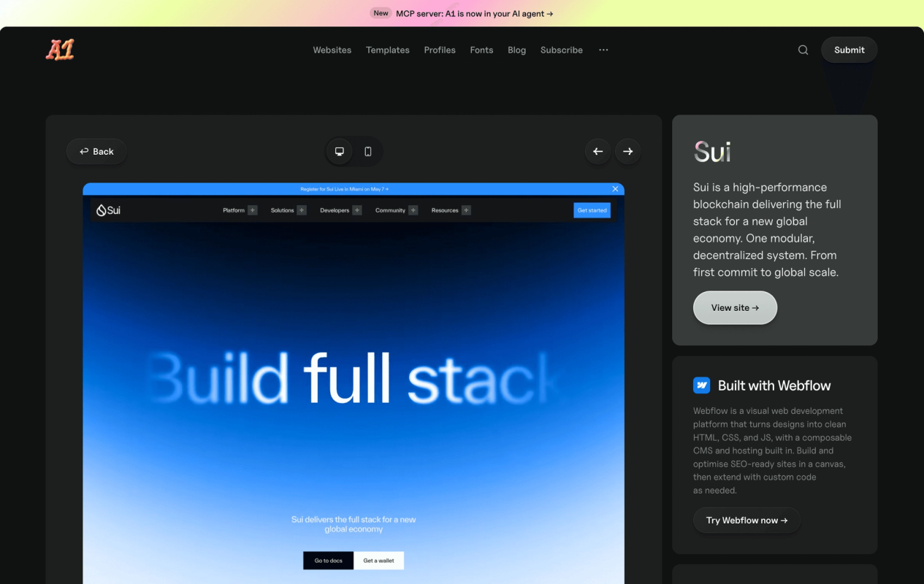
Task: Open the three-dots more menu in the navigation
Action: pos(603,50)
